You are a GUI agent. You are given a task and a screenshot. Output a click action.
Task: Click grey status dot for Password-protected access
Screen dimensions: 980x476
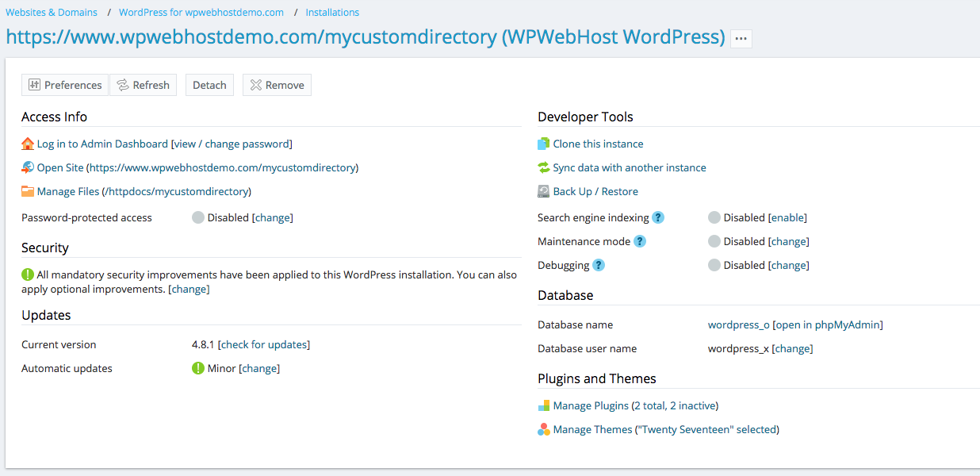coord(198,217)
